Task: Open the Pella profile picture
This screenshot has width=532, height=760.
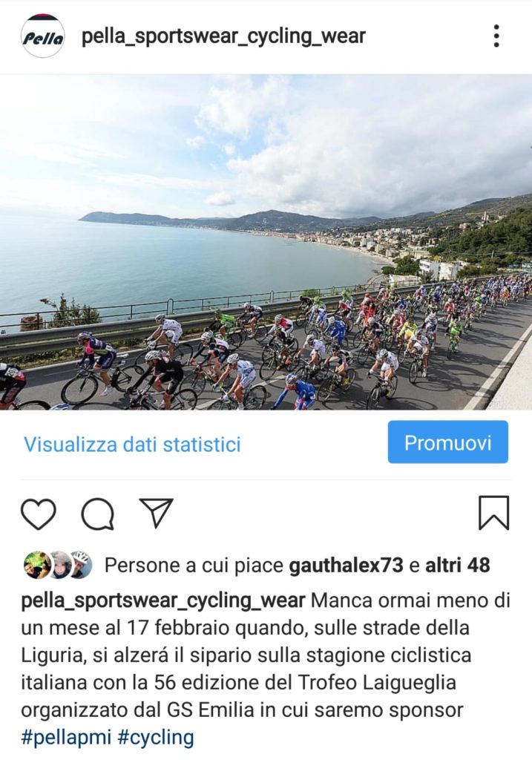Action: click(42, 36)
